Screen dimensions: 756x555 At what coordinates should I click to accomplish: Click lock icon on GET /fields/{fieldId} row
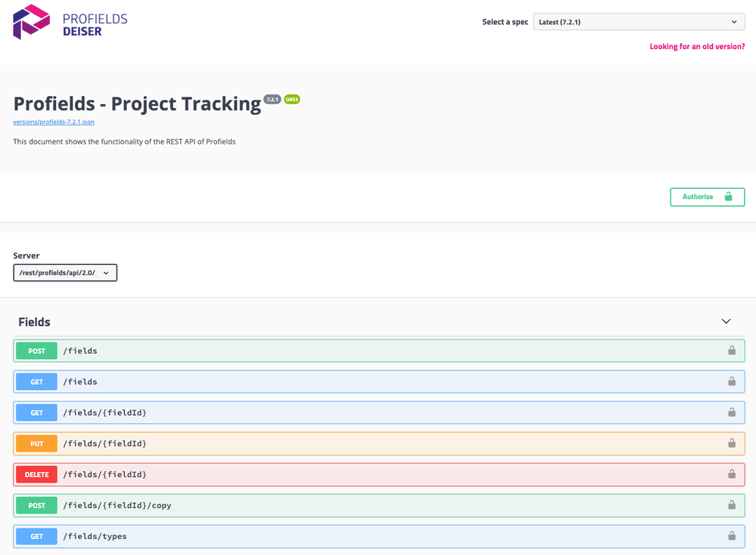point(732,412)
